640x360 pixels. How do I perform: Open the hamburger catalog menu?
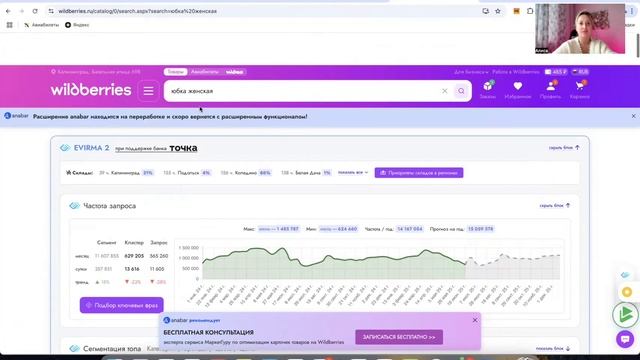coord(148,91)
